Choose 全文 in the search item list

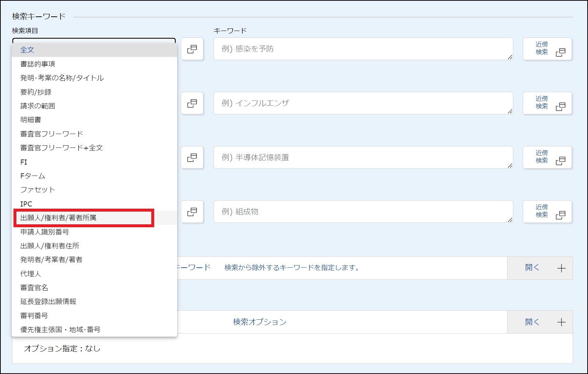point(27,50)
